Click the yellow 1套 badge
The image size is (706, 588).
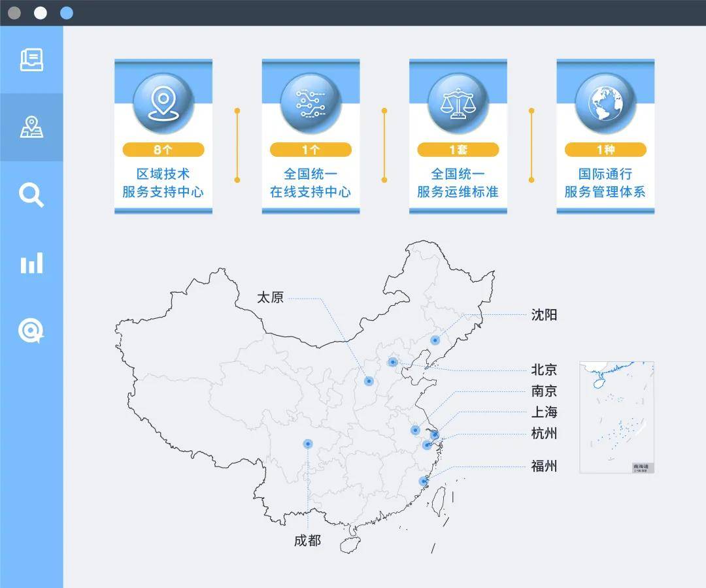458,150
